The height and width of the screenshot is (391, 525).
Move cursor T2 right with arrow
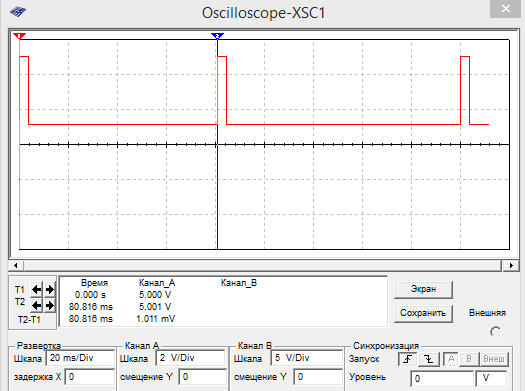click(x=50, y=305)
